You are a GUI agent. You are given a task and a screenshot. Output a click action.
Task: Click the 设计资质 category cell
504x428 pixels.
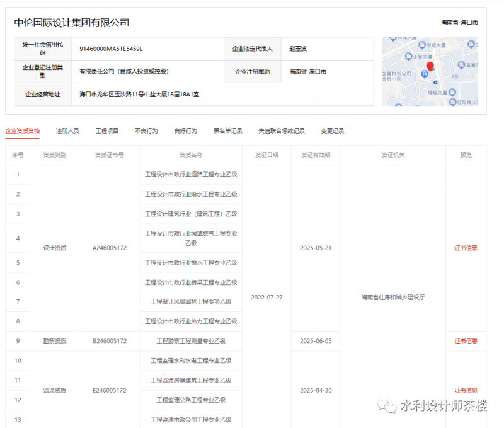click(x=55, y=248)
